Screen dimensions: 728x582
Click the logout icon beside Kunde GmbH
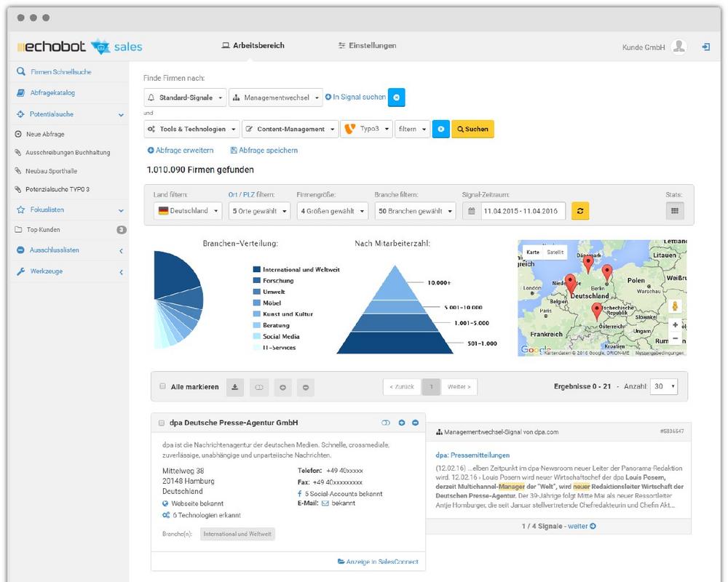[x=706, y=47]
